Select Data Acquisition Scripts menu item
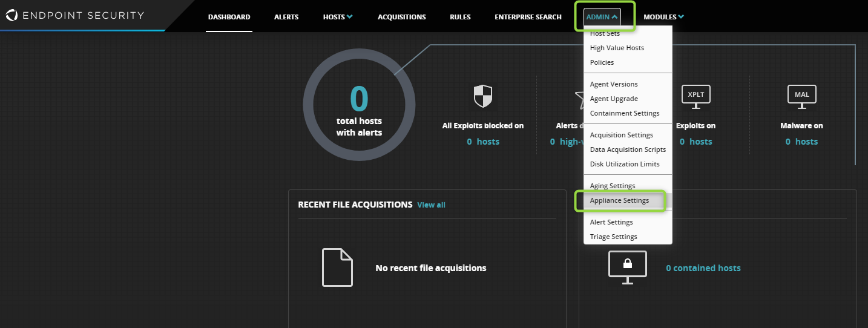 click(x=628, y=149)
